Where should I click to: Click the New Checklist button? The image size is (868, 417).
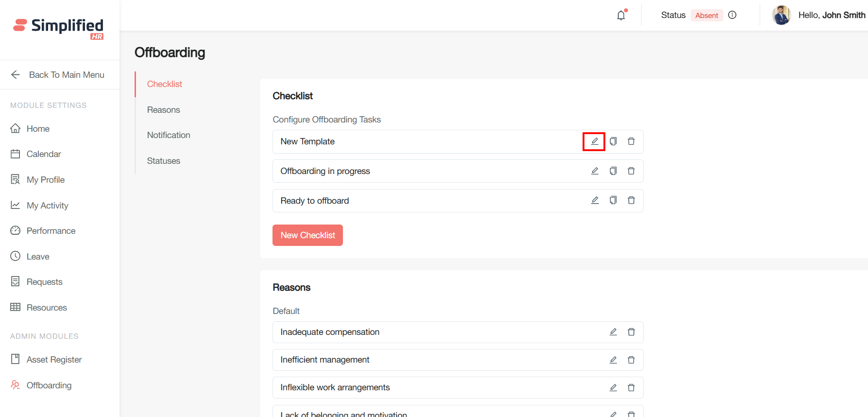(x=307, y=235)
